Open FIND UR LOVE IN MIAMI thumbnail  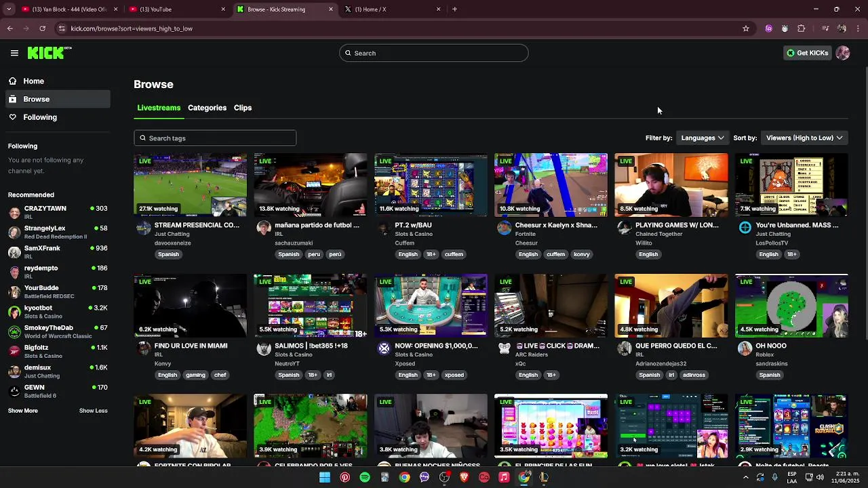(x=191, y=306)
